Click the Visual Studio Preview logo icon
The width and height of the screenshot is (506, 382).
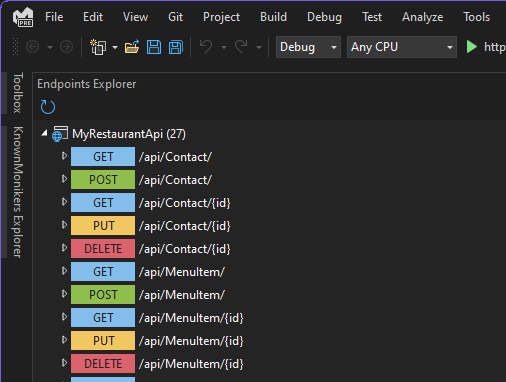(x=23, y=17)
